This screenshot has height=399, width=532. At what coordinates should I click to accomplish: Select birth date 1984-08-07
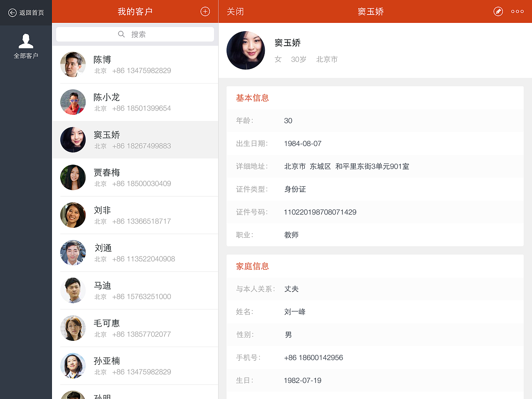tap(303, 144)
